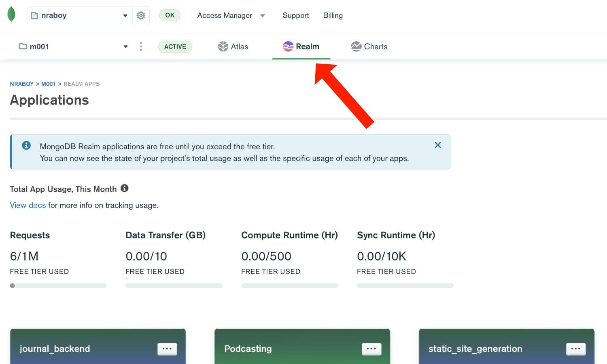Click the OK status badge
Viewport: 607px width, 364px height.
click(170, 15)
